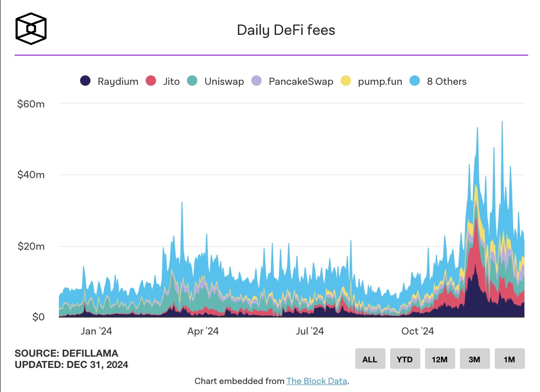
Task: Click the $20m y-axis label
Action: tap(31, 246)
